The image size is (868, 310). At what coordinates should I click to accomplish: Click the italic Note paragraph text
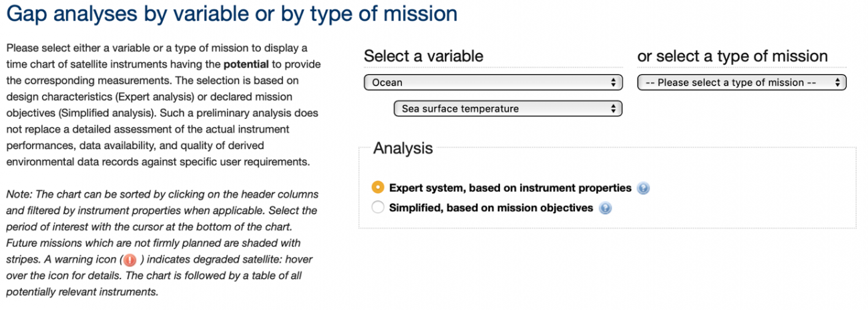(162, 243)
